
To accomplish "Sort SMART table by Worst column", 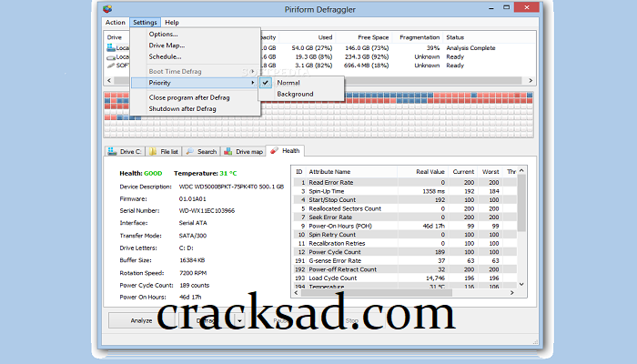I will (x=490, y=172).
